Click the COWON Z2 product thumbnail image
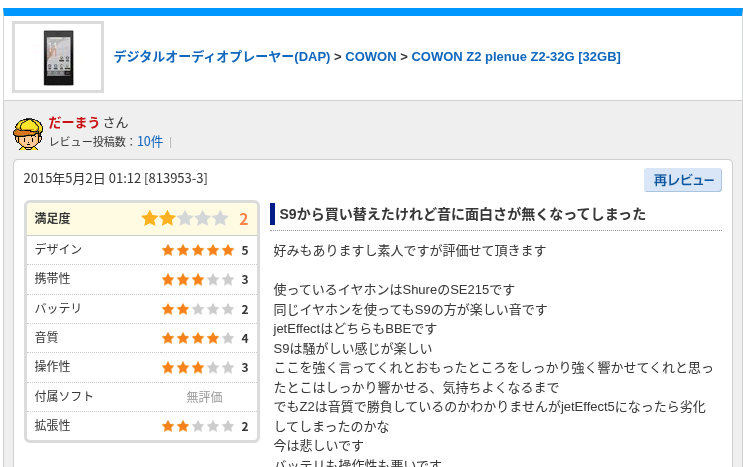 [x=58, y=57]
